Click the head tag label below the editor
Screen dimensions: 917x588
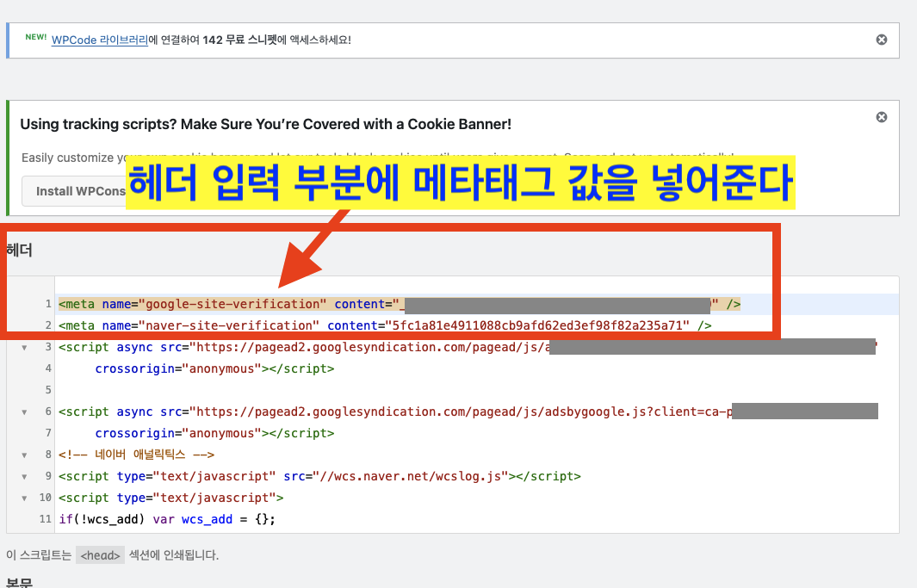[x=100, y=555]
